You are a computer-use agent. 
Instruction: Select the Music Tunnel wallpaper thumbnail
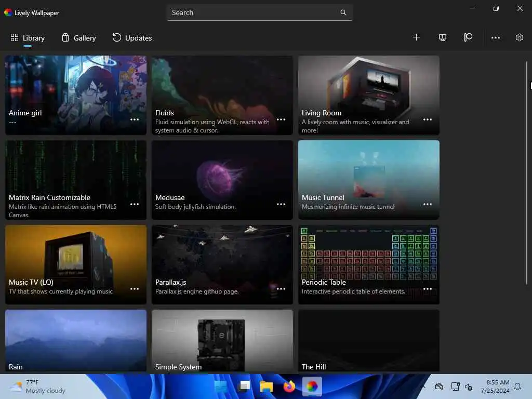click(369, 180)
